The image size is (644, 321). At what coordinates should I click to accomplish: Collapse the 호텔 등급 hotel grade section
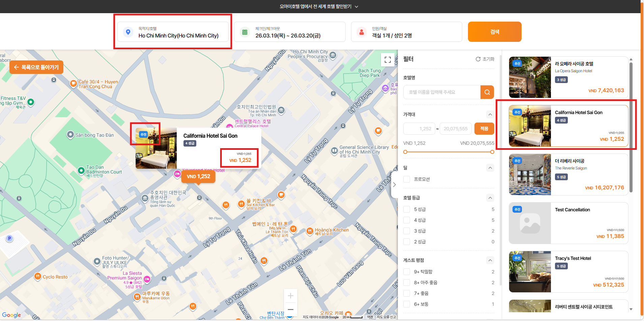[x=490, y=198]
